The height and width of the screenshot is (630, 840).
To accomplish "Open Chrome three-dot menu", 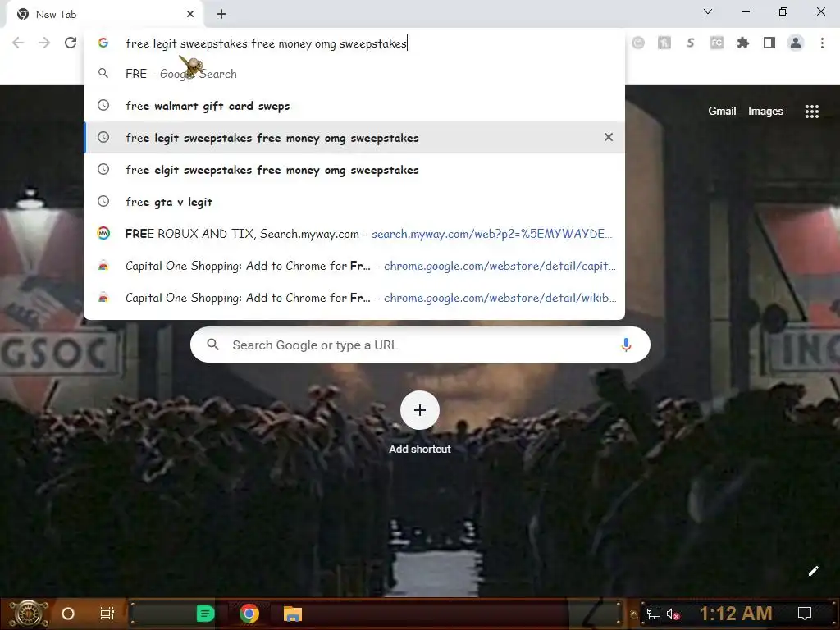I will click(x=822, y=43).
